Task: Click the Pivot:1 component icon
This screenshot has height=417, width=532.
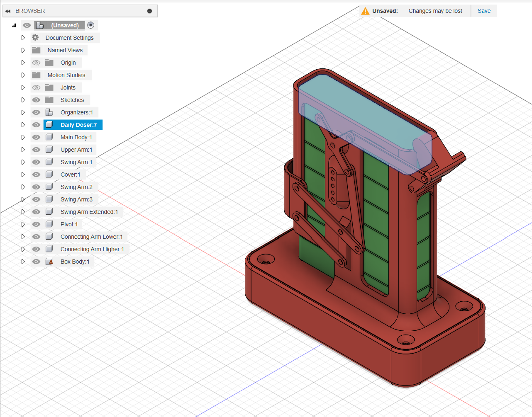Action: click(49, 224)
